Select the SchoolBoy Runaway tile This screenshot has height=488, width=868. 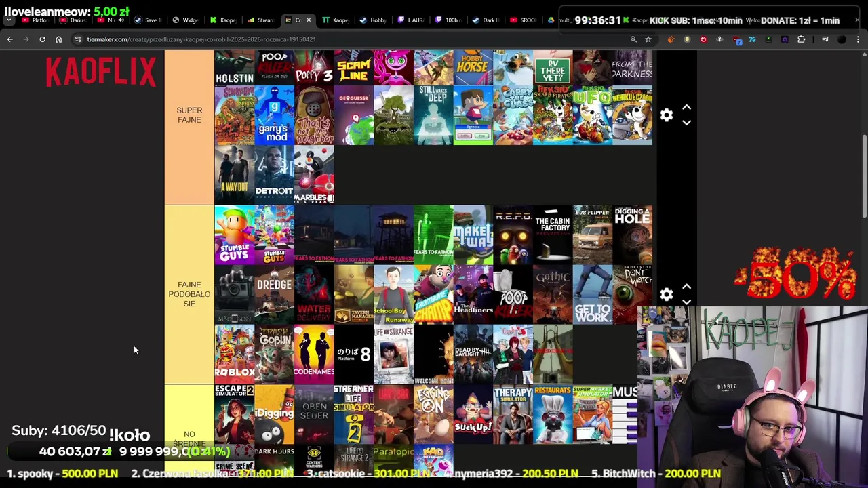click(393, 294)
